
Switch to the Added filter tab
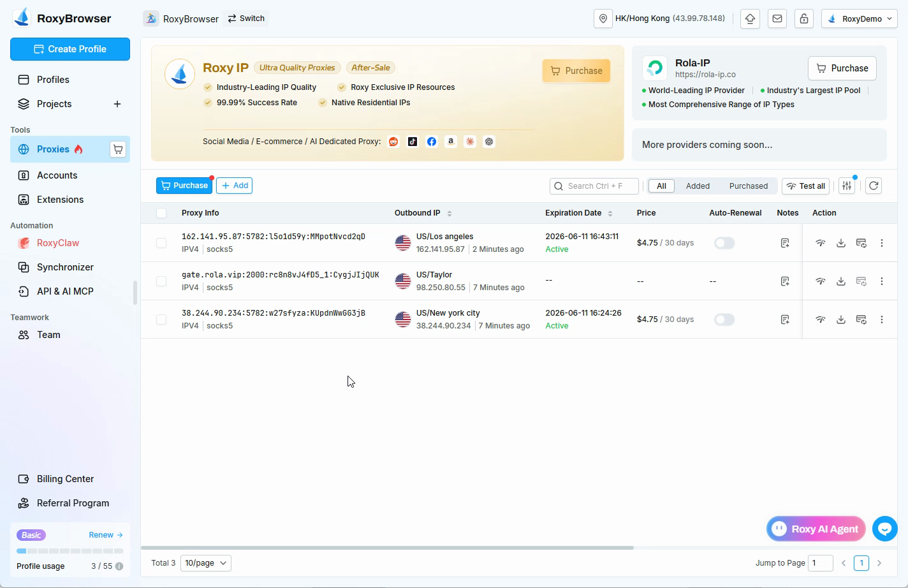[698, 186]
